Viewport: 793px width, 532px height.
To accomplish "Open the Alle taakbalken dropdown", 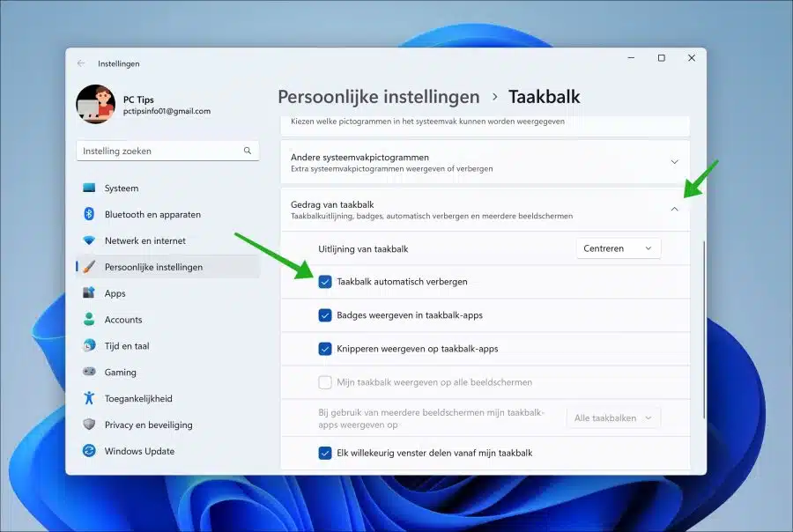I will click(x=613, y=417).
